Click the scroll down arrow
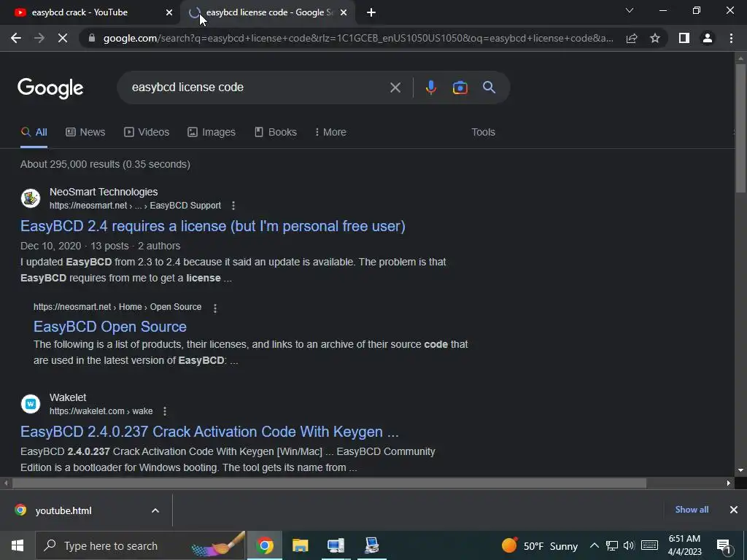The height and width of the screenshot is (560, 747). click(x=740, y=470)
